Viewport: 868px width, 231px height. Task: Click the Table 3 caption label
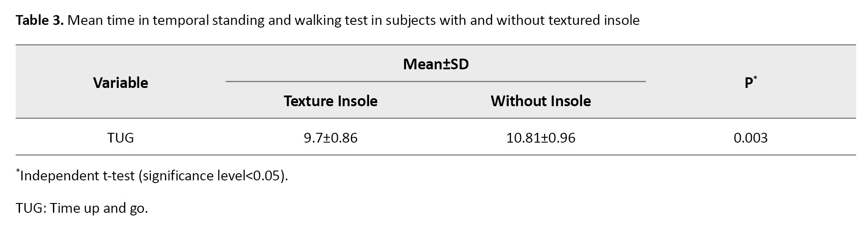click(x=40, y=20)
